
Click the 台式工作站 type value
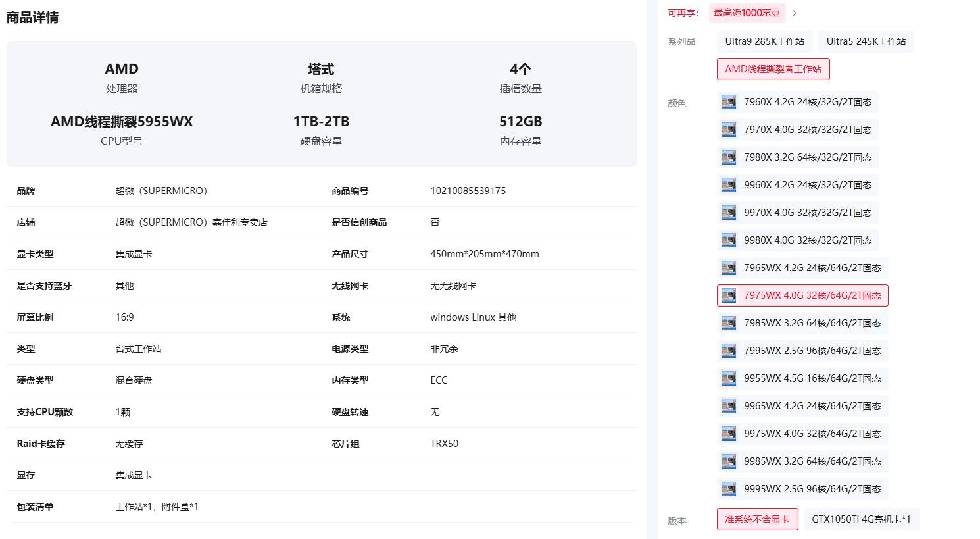(138, 349)
